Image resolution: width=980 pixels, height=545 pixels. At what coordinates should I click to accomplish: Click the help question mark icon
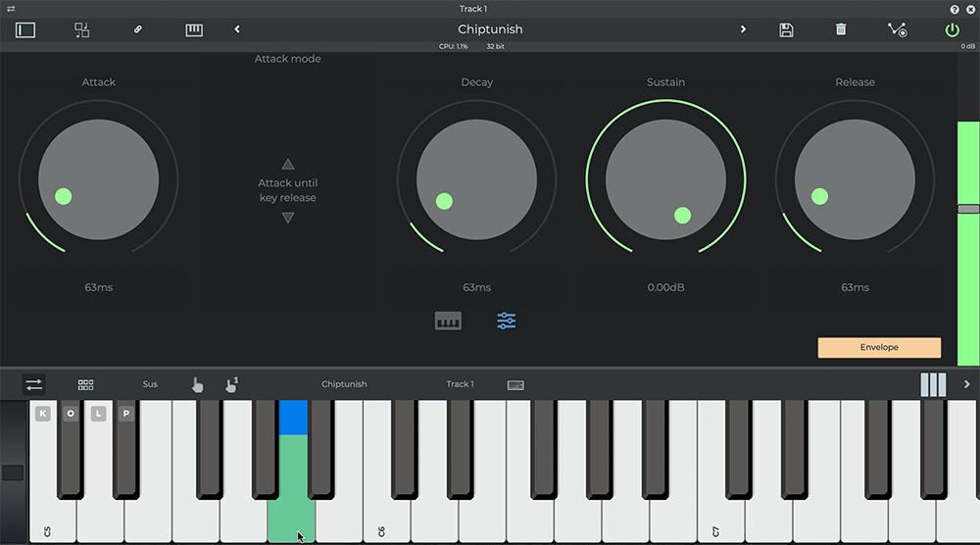[x=955, y=9]
